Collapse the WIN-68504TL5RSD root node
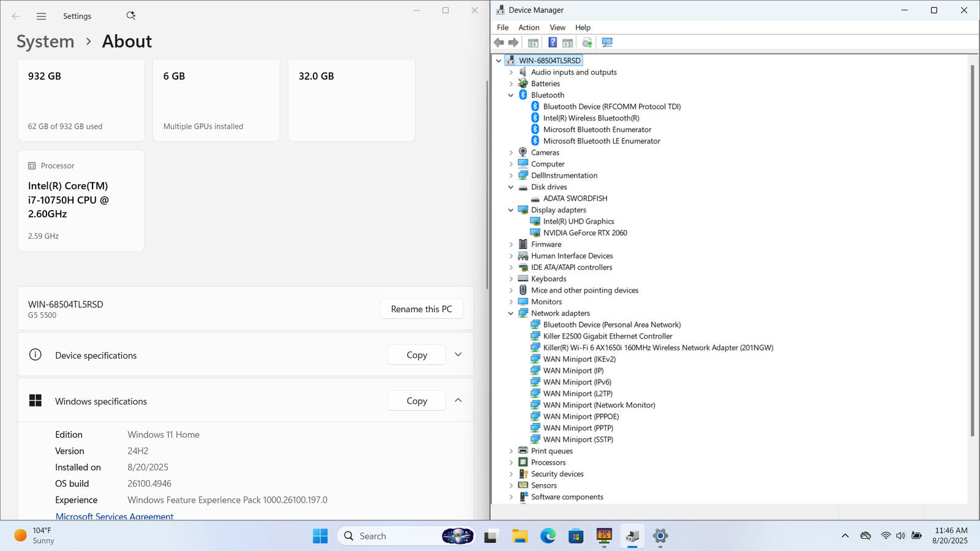Viewport: 980px width, 551px height. pyautogui.click(x=499, y=61)
